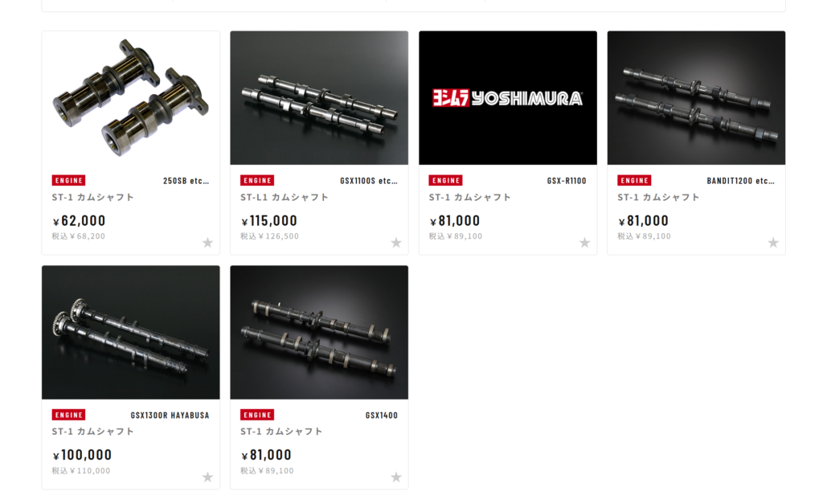This screenshot has height=504, width=823.
Task: Click star icon on GSX1100S ST-L1 card
Action: click(396, 243)
